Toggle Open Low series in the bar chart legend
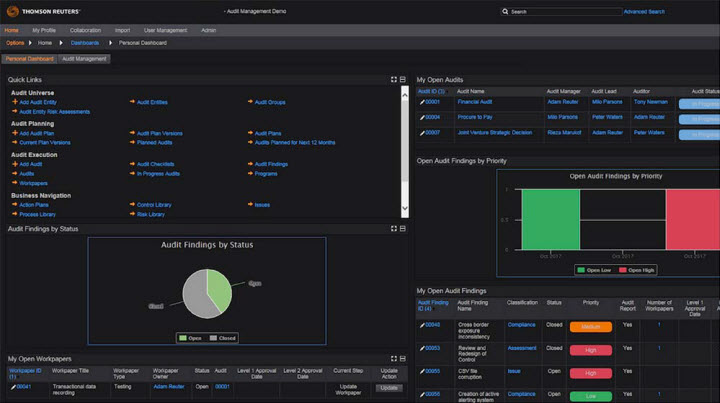The height and width of the screenshot is (403, 720). 594,270
